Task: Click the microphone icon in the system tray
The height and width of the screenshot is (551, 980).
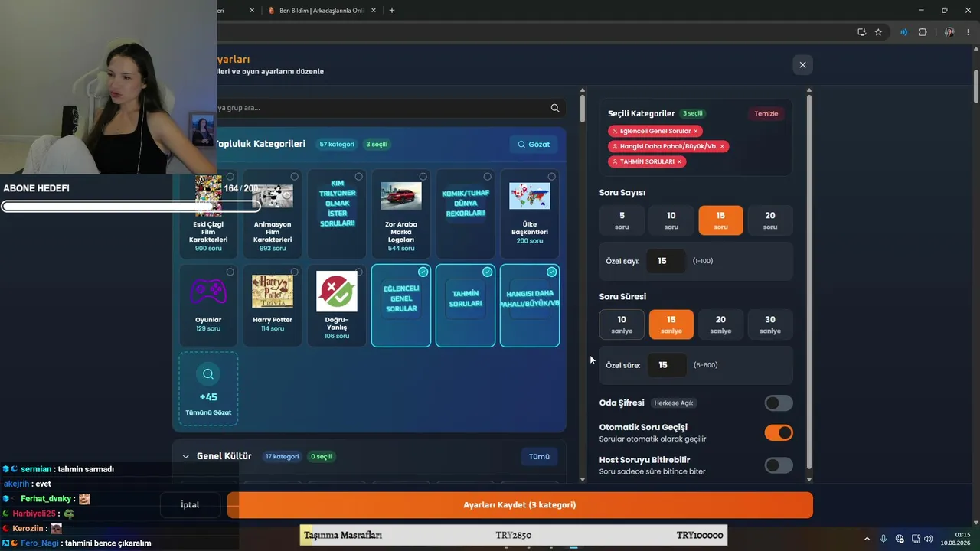Action: coord(884,539)
